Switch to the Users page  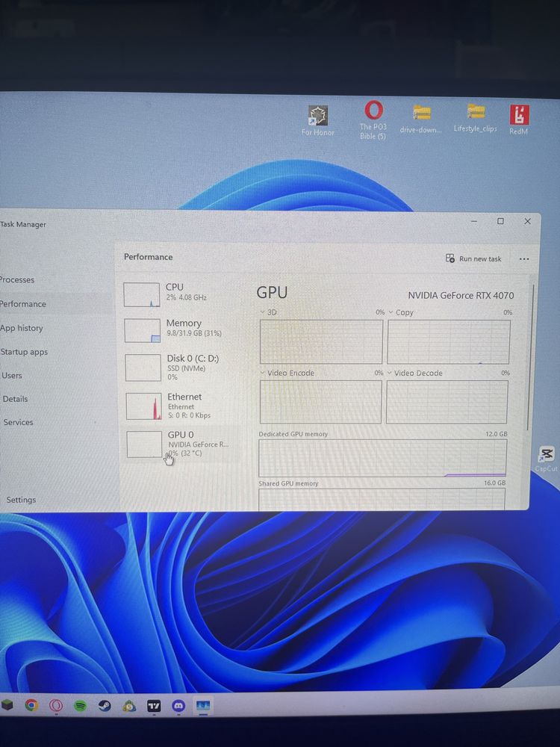(12, 376)
